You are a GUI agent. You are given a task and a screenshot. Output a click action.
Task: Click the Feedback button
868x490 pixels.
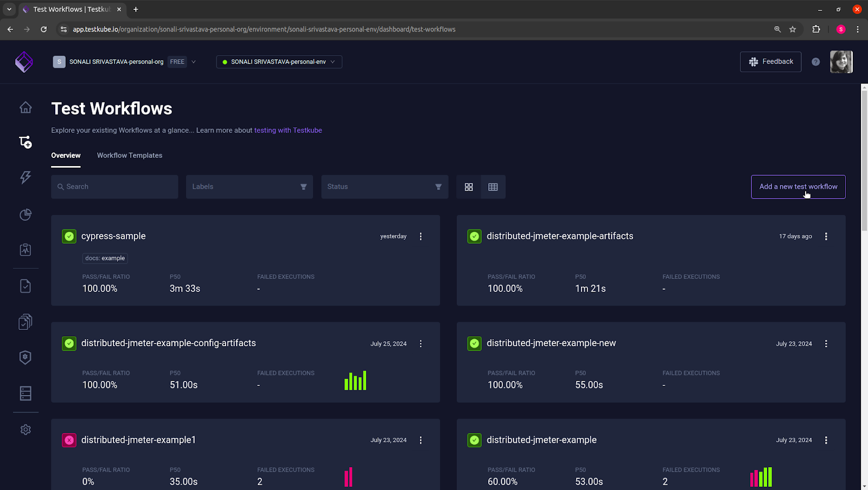770,62
